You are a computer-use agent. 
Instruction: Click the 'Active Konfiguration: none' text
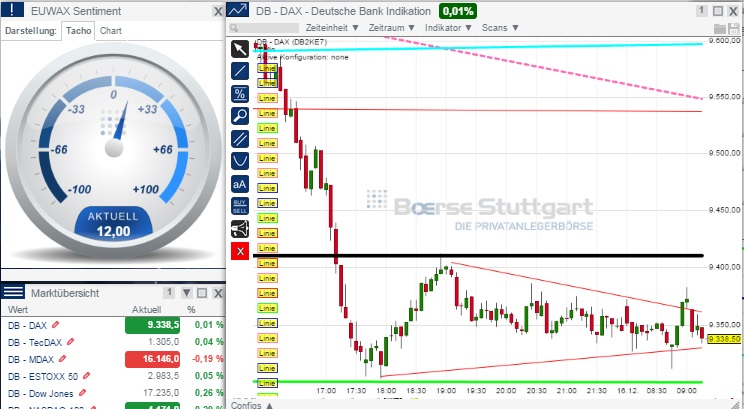point(303,57)
